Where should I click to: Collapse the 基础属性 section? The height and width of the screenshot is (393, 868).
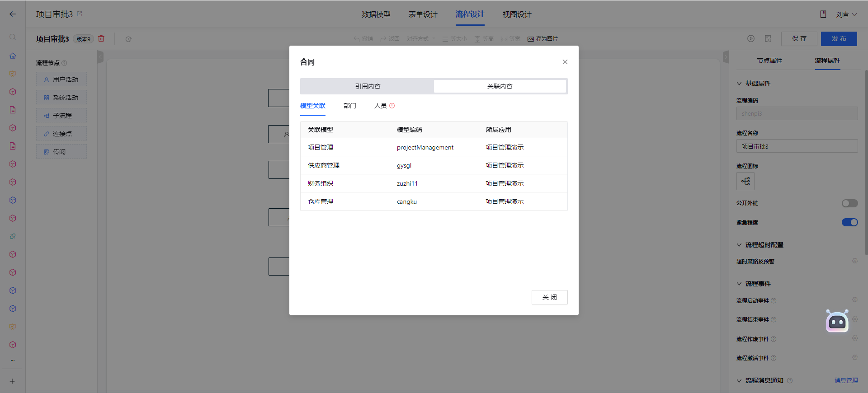pos(739,84)
